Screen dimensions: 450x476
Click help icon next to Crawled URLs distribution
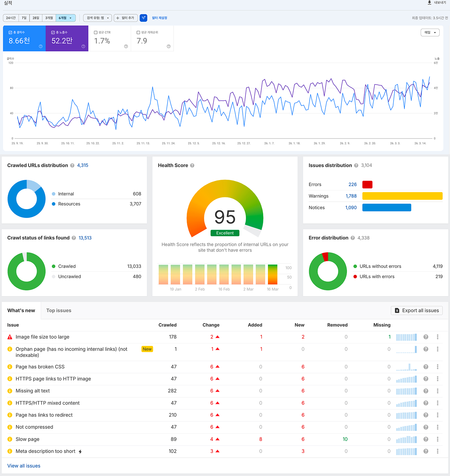click(x=72, y=165)
